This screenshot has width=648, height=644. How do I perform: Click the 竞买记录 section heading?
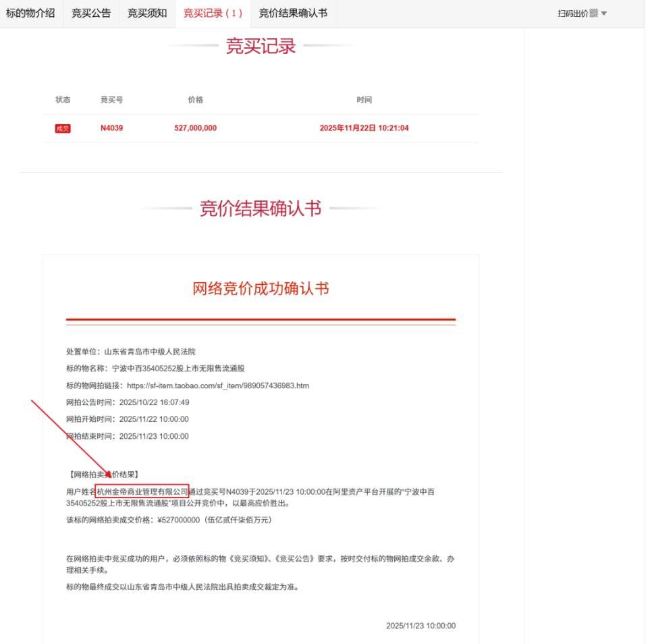261,46
